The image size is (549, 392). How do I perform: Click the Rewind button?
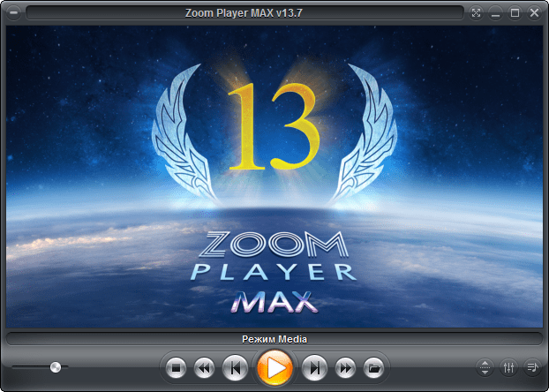tap(204, 368)
